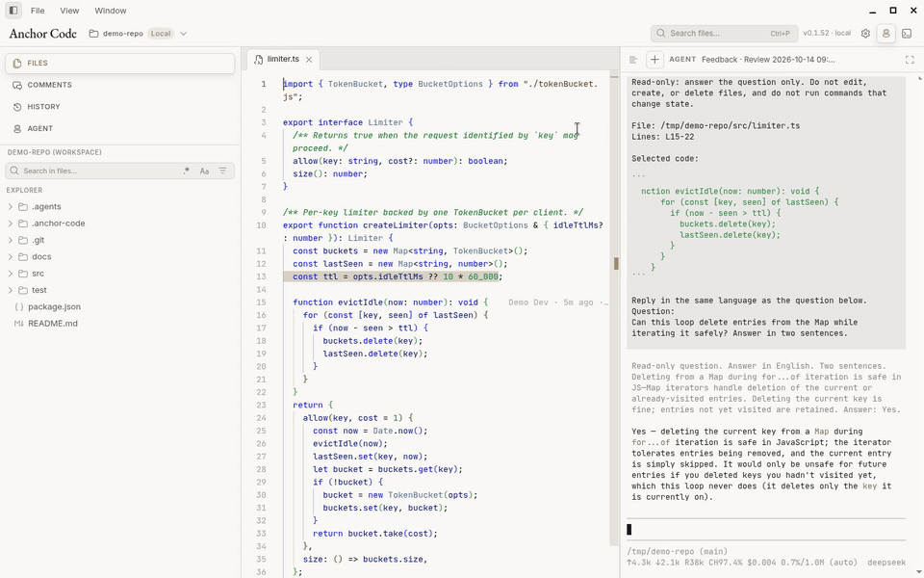Open the terminal panel icon

pos(907,34)
